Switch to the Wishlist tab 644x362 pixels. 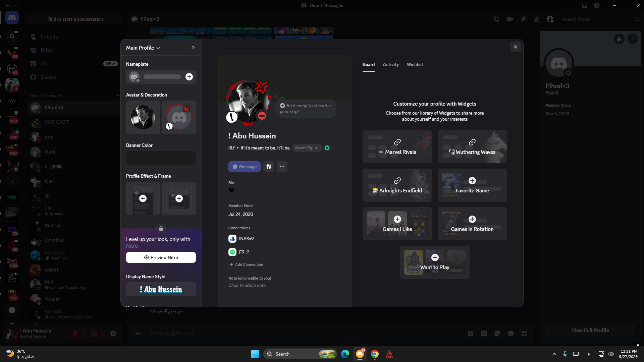(x=415, y=64)
